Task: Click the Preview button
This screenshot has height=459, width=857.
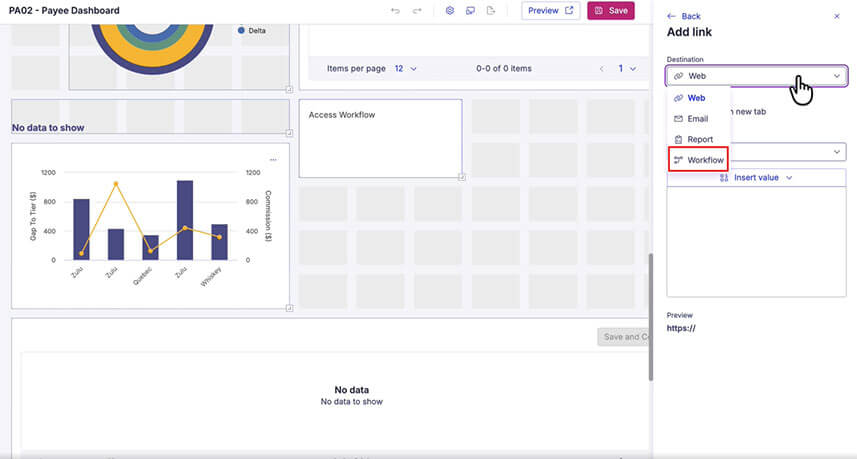Action: point(550,10)
